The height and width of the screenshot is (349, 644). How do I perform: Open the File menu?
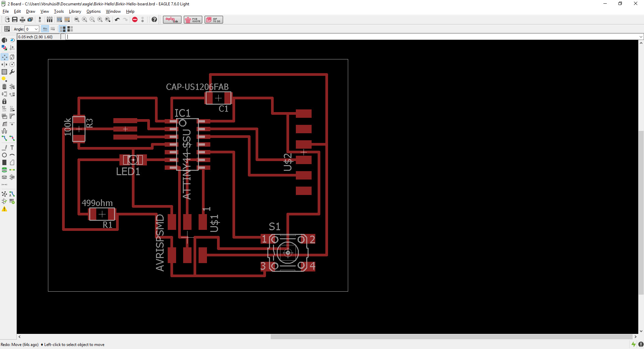point(6,11)
